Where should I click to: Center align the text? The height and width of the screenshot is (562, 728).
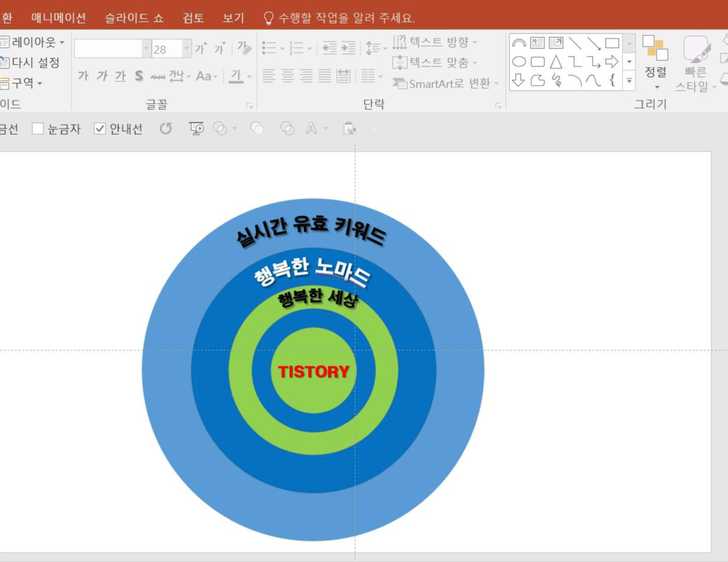tap(287, 76)
